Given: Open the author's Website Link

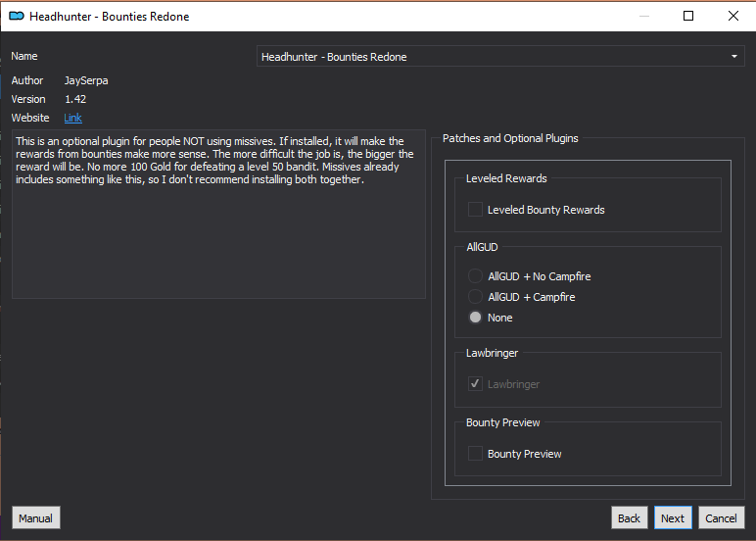Looking at the screenshot, I should pos(72,118).
